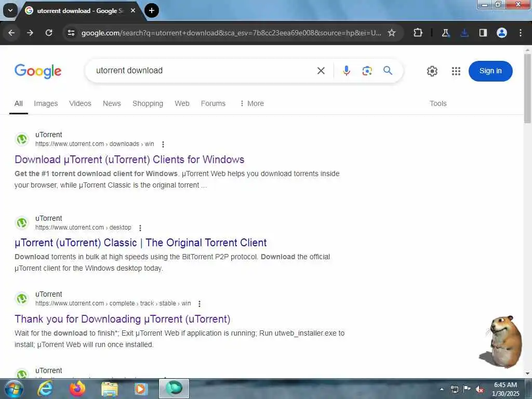Image resolution: width=532 pixels, height=399 pixels.
Task: Click the Sign in button
Action: click(490, 71)
